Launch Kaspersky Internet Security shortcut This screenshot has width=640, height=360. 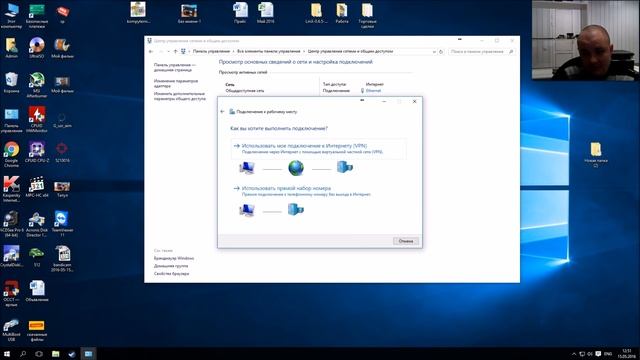(x=11, y=189)
